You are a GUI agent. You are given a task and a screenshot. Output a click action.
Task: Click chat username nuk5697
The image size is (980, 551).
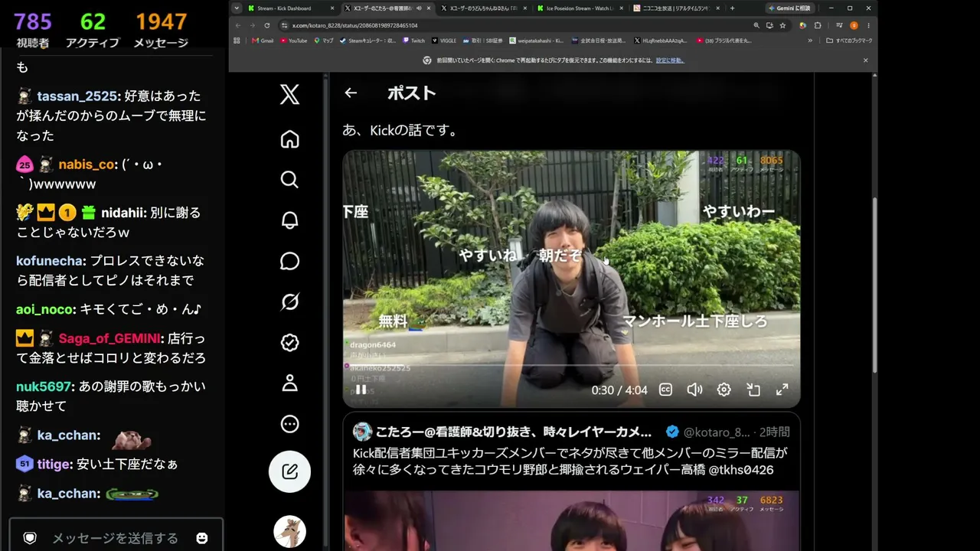44,386
